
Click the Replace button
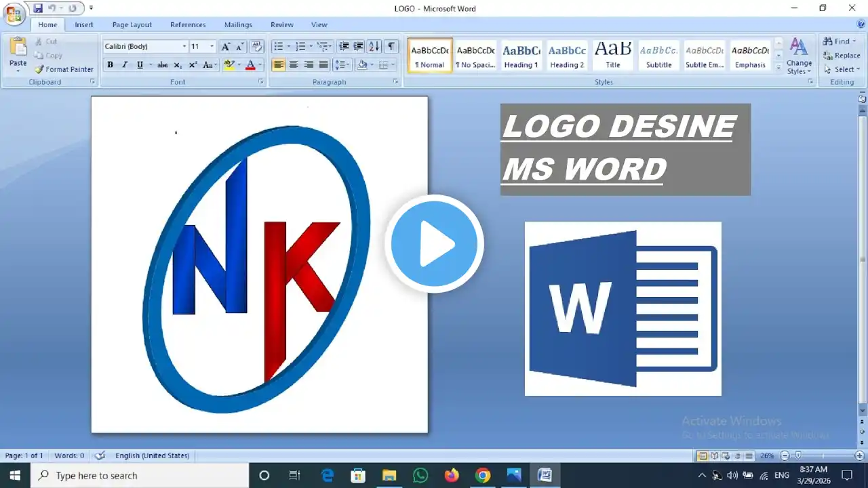click(842, 56)
